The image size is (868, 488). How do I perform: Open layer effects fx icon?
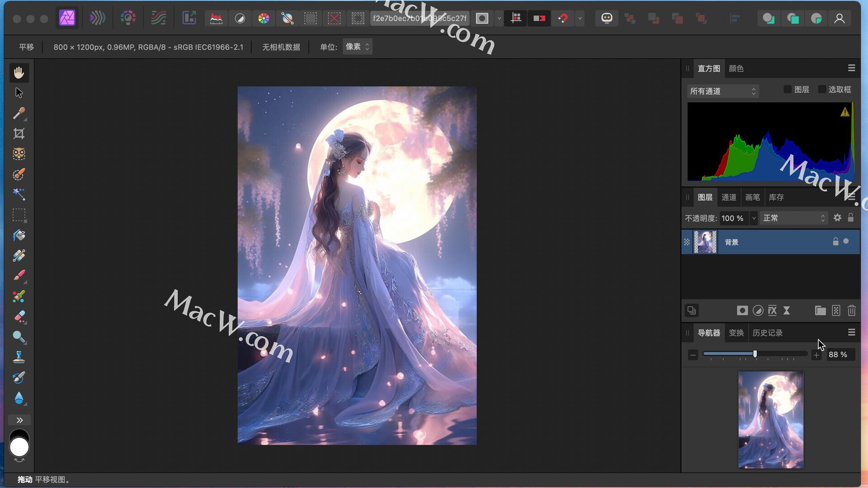772,310
